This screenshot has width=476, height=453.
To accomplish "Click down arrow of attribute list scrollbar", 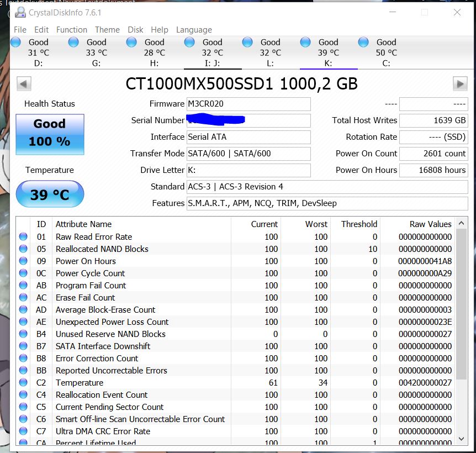I will click(461, 439).
